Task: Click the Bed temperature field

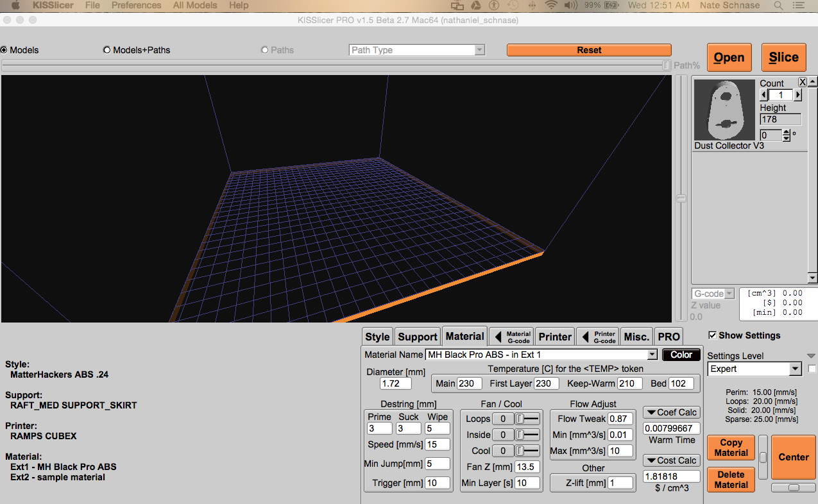Action: click(681, 383)
